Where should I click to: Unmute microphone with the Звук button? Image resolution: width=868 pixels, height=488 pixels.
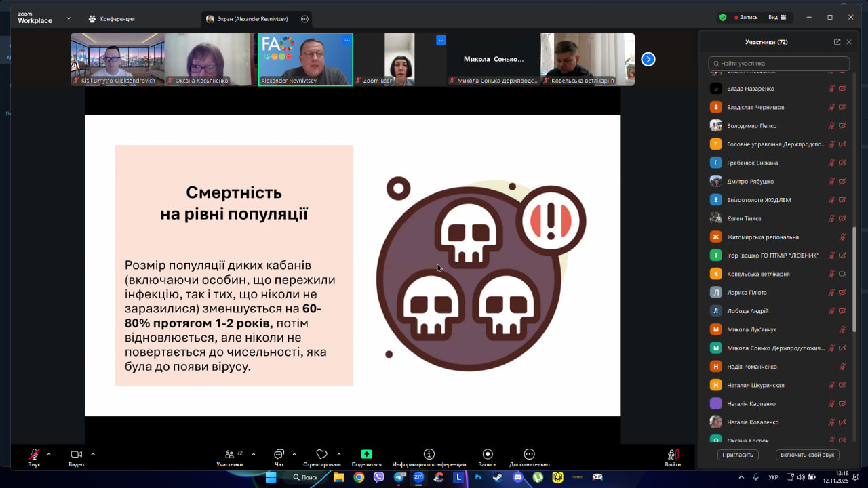coord(34,455)
